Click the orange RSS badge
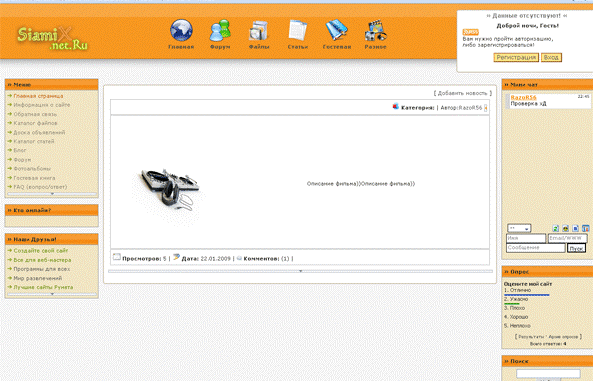Image resolution: width=593 pixels, height=381 pixels. pos(470,32)
